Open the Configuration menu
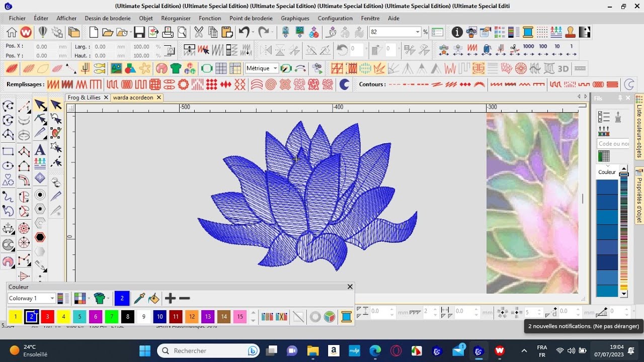The width and height of the screenshot is (644, 362). coord(335,18)
